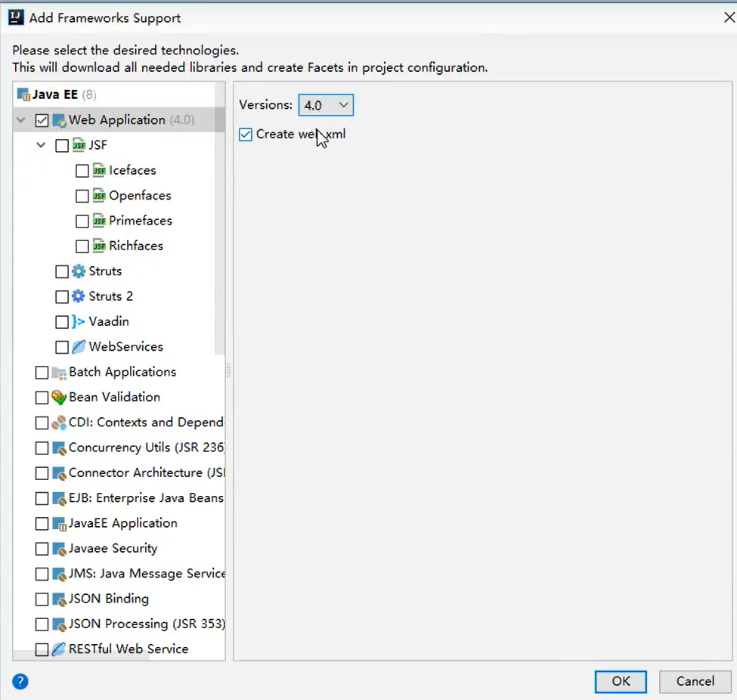The image size is (737, 700).
Task: Click the Icefaces JSF icon
Action: [x=99, y=170]
